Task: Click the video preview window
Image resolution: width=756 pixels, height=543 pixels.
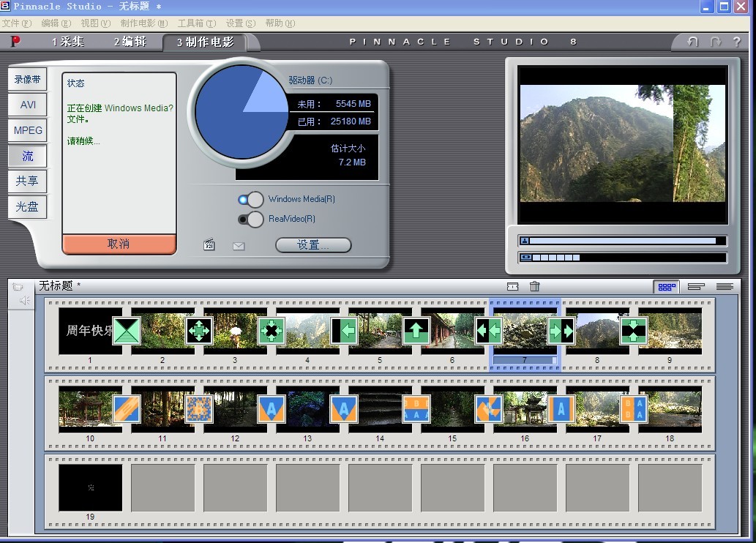Action: click(x=623, y=143)
